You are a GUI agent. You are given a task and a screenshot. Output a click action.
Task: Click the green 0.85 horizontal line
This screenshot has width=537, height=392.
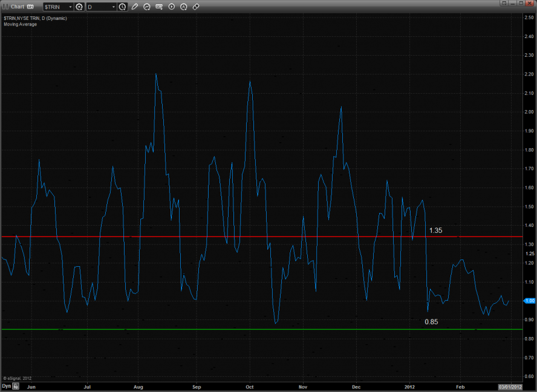(242, 329)
